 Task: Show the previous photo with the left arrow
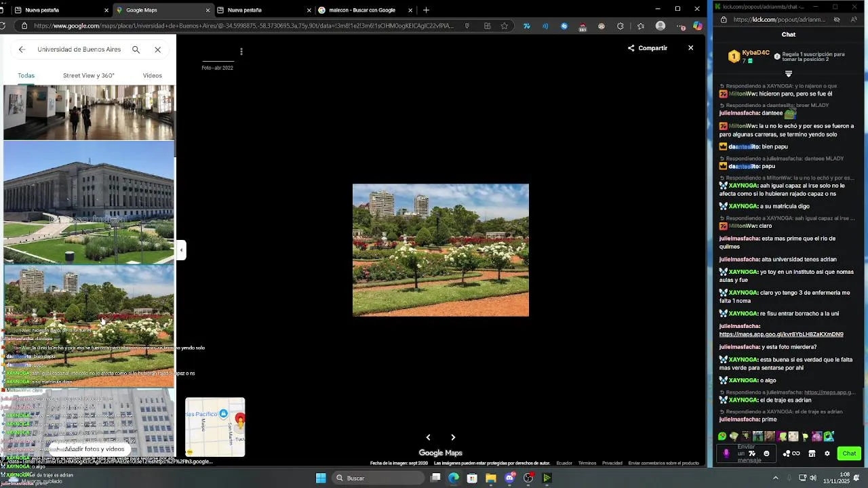(x=428, y=437)
